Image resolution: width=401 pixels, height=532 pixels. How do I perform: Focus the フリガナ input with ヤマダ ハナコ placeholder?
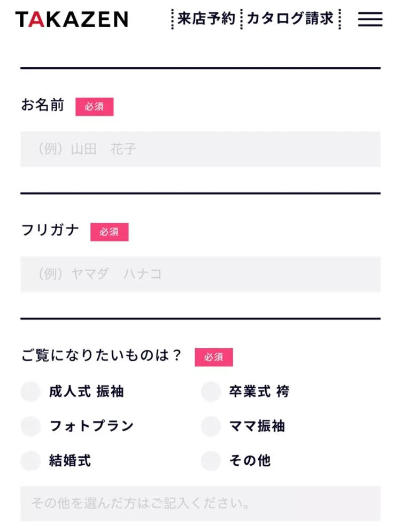point(200,274)
